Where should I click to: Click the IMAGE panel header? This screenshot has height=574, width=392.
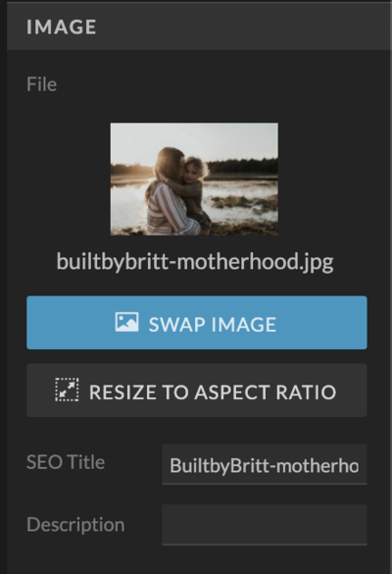pos(199,26)
